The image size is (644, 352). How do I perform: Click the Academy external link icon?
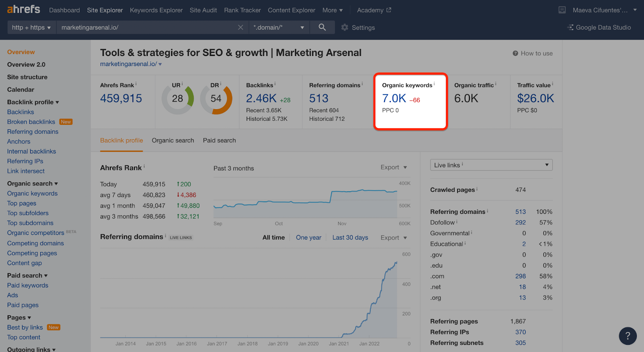[x=389, y=10]
